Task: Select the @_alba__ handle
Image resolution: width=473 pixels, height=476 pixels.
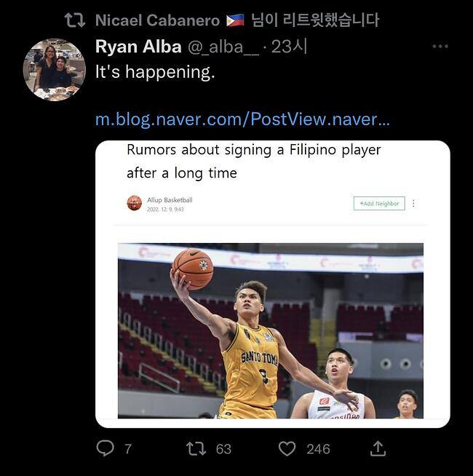Action: pos(223,47)
